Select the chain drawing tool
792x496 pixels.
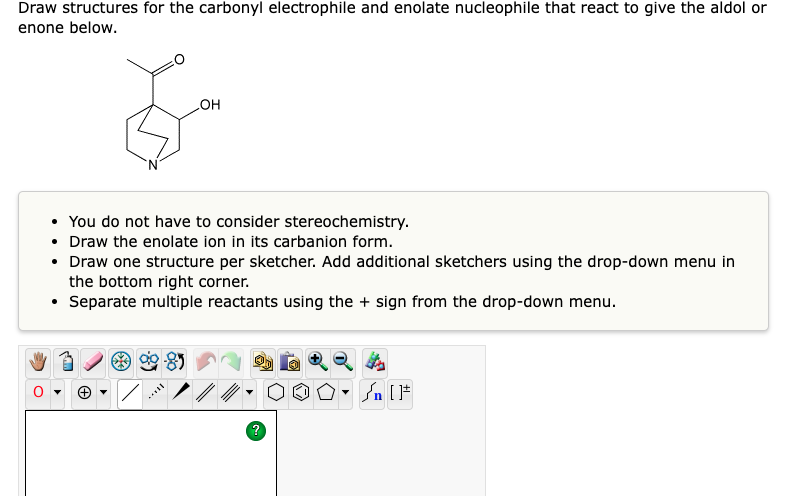372,392
